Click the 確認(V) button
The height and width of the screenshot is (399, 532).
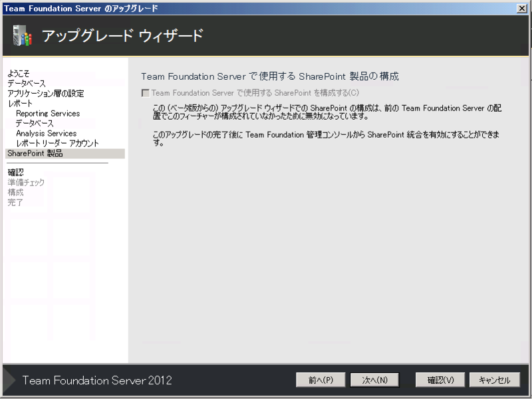[440, 380]
